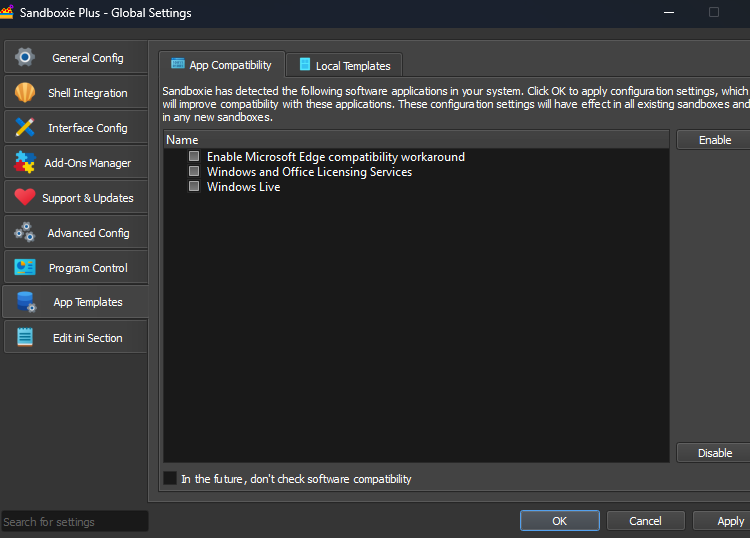Switch to Add-Ons Manager
The image size is (750, 538).
click(x=76, y=162)
